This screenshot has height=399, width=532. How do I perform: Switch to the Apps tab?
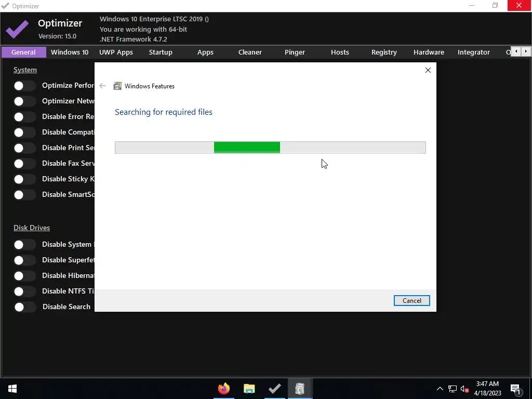click(205, 52)
